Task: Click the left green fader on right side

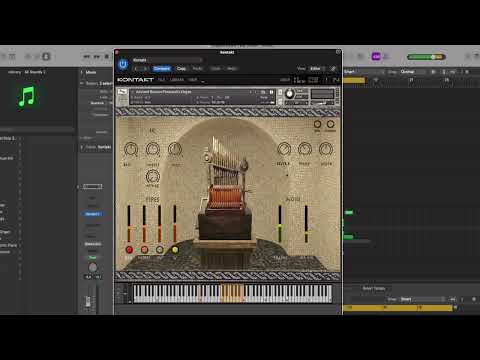Action: [x=280, y=224]
